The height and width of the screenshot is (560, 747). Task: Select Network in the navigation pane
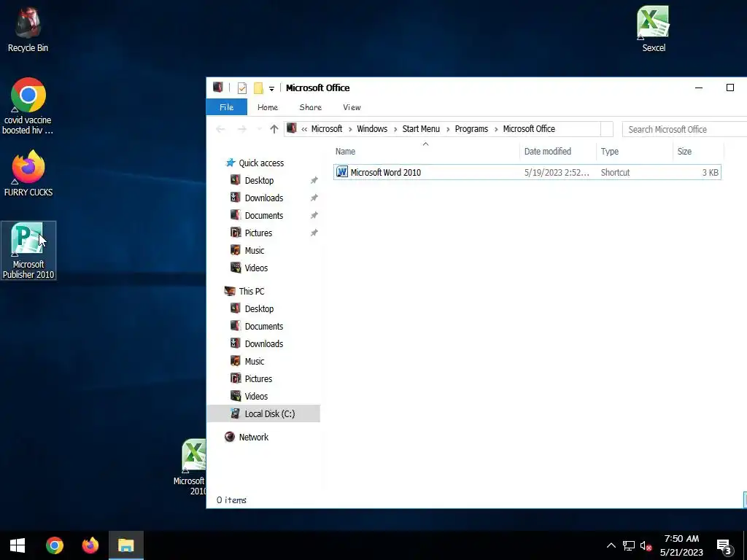253,437
